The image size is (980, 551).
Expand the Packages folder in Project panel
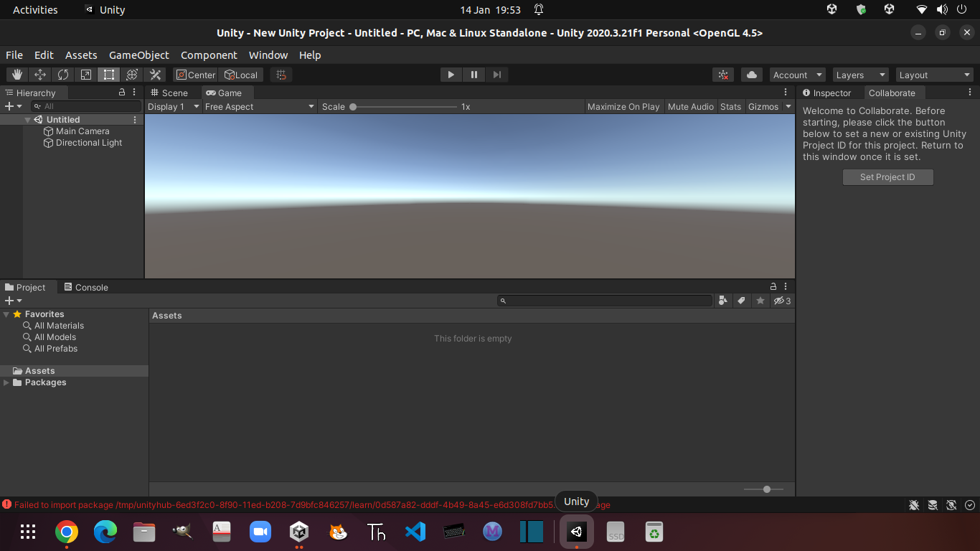pyautogui.click(x=6, y=382)
